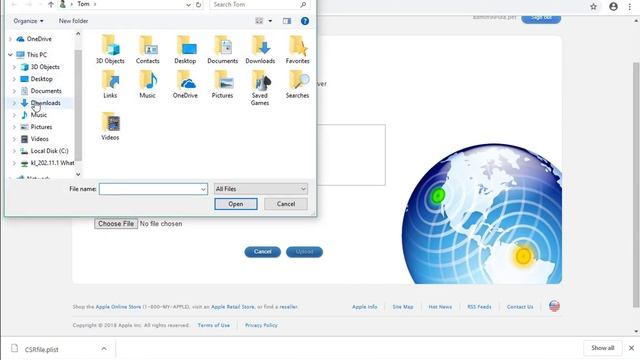Select the Pictures folder in file pane
640x360 pixels.
[222, 84]
